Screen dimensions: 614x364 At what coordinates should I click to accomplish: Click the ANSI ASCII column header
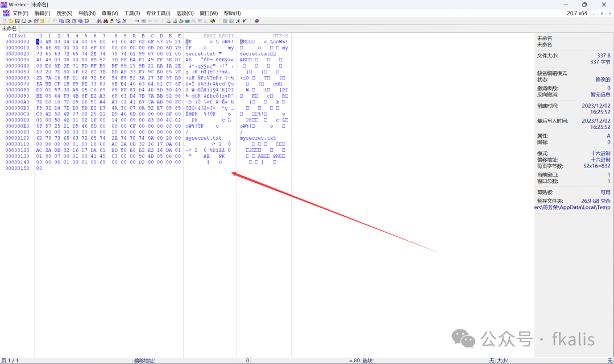pyautogui.click(x=218, y=36)
